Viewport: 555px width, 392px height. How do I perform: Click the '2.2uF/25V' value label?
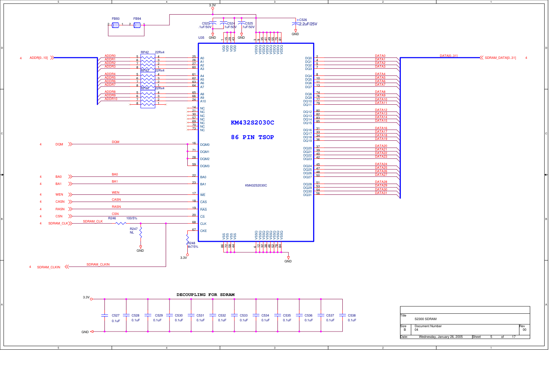(308, 24)
